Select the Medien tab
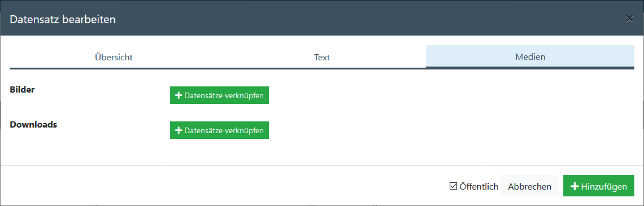Screen dimensions: 644x206 530,57
